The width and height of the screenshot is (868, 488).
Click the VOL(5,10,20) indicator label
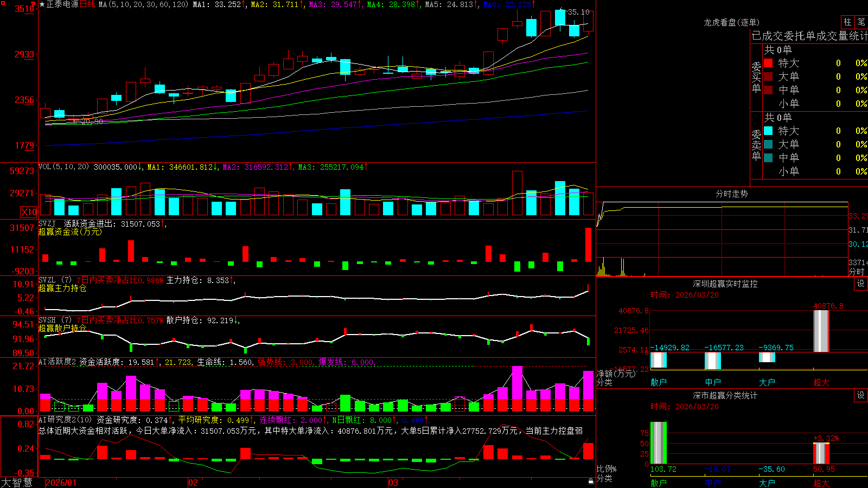63,167
